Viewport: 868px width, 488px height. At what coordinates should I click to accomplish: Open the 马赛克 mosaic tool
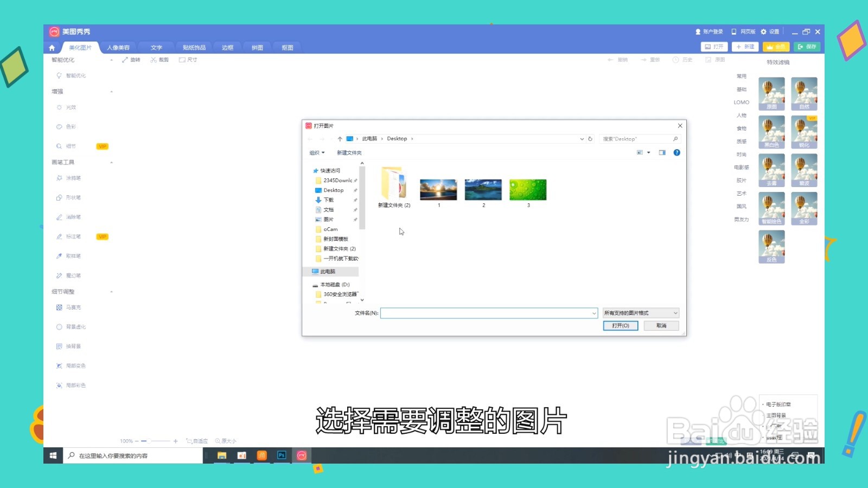coord(68,307)
